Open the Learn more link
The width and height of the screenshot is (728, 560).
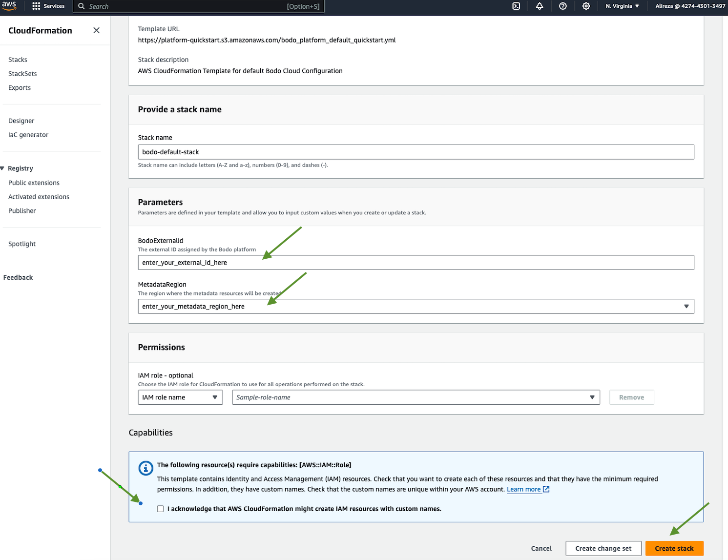point(523,489)
